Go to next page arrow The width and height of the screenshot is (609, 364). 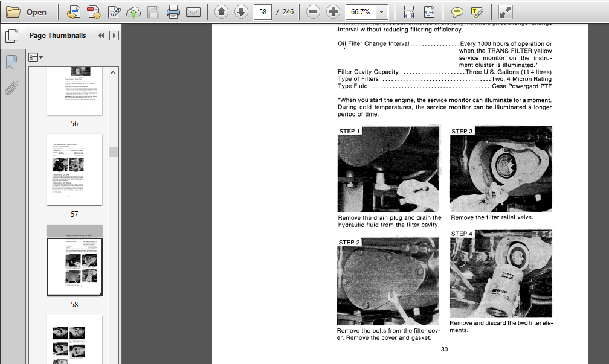tap(241, 12)
